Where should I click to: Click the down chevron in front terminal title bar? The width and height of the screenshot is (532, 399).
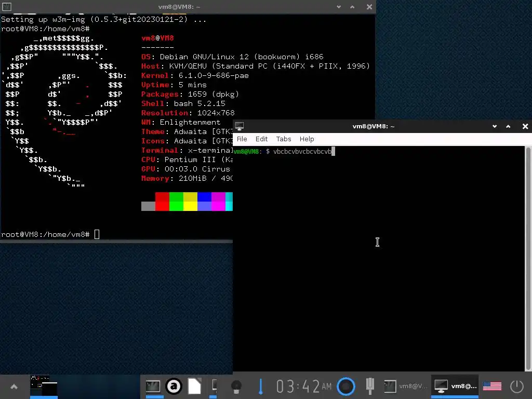coord(495,126)
